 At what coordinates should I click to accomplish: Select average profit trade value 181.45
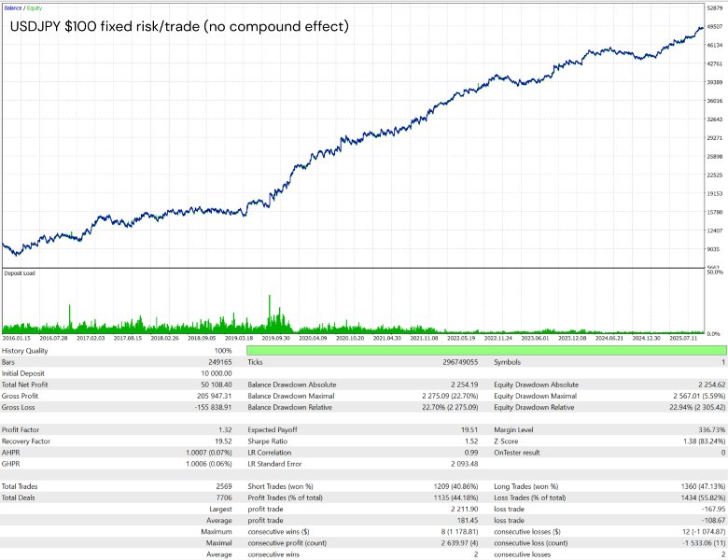pos(468,521)
